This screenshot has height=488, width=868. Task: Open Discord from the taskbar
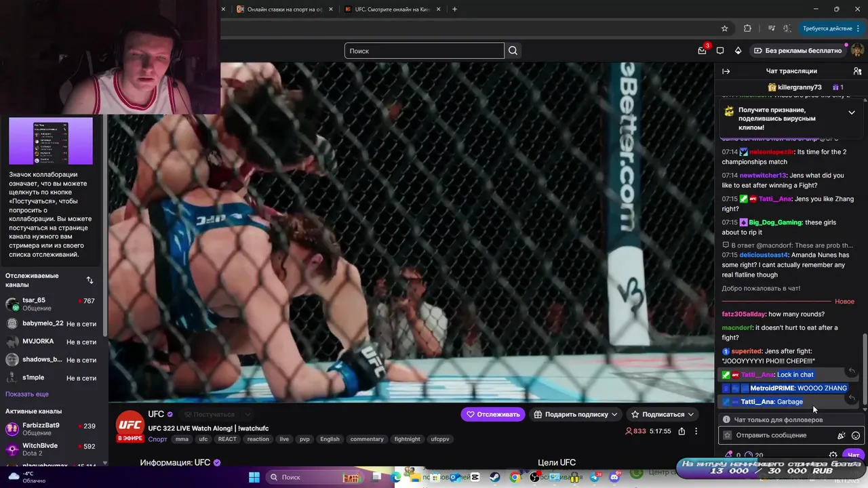pos(614,477)
